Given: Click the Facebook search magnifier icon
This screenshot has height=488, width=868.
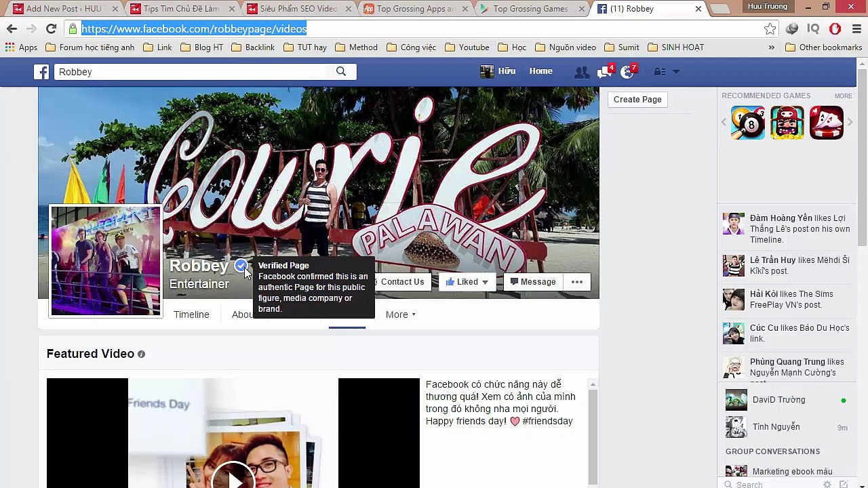Looking at the screenshot, I should 341,71.
